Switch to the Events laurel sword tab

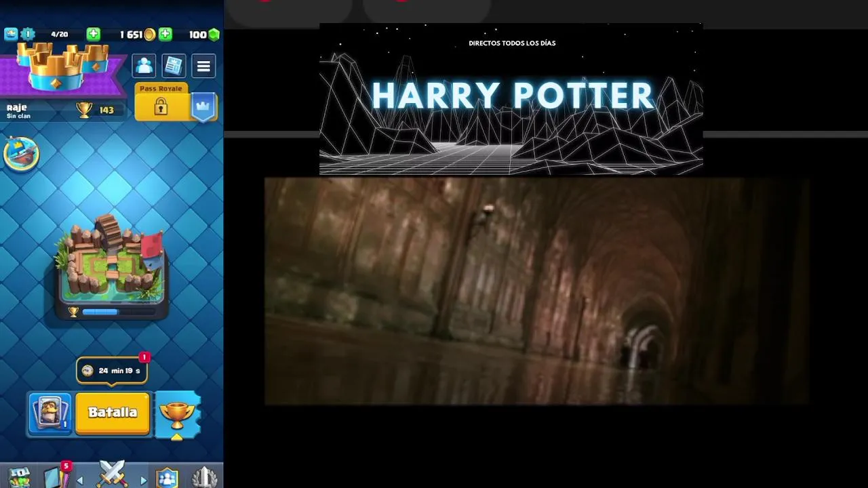point(204,477)
